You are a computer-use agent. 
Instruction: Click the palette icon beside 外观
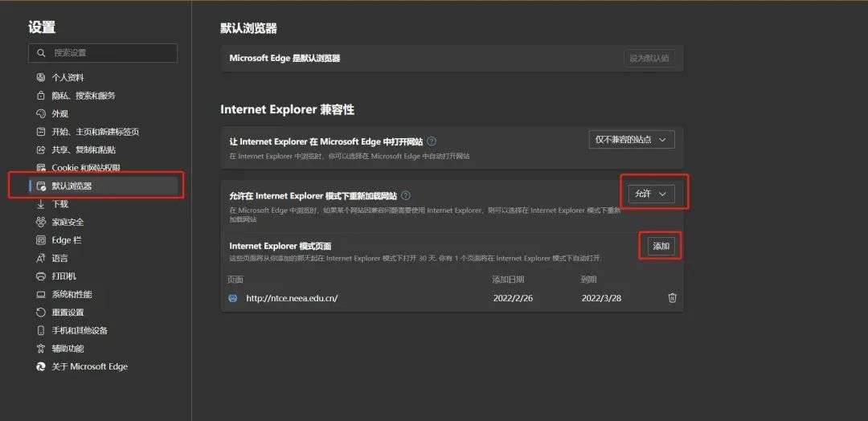point(40,114)
